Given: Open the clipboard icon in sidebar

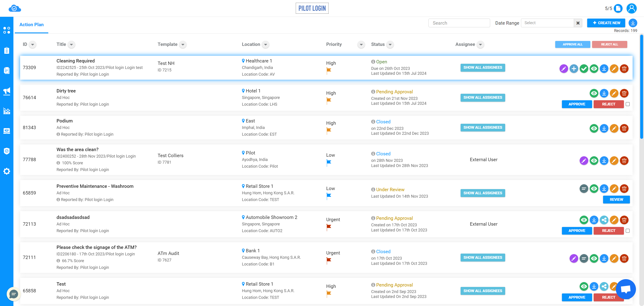Looking at the screenshot, I should 7,50.
